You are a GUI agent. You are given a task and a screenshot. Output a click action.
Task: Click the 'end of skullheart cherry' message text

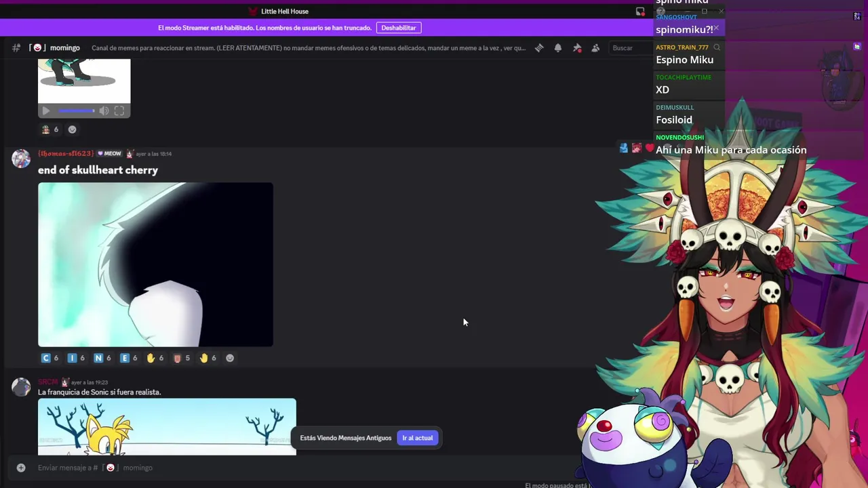point(98,170)
